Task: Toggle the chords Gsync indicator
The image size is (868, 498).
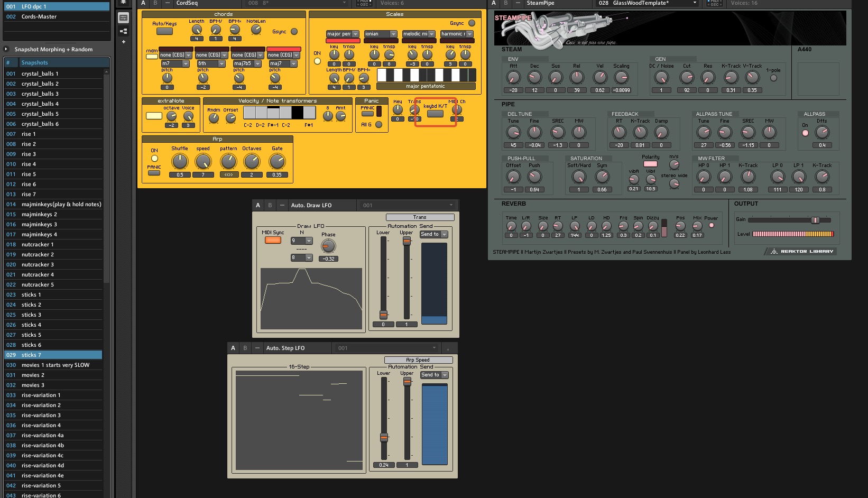Action: point(294,32)
